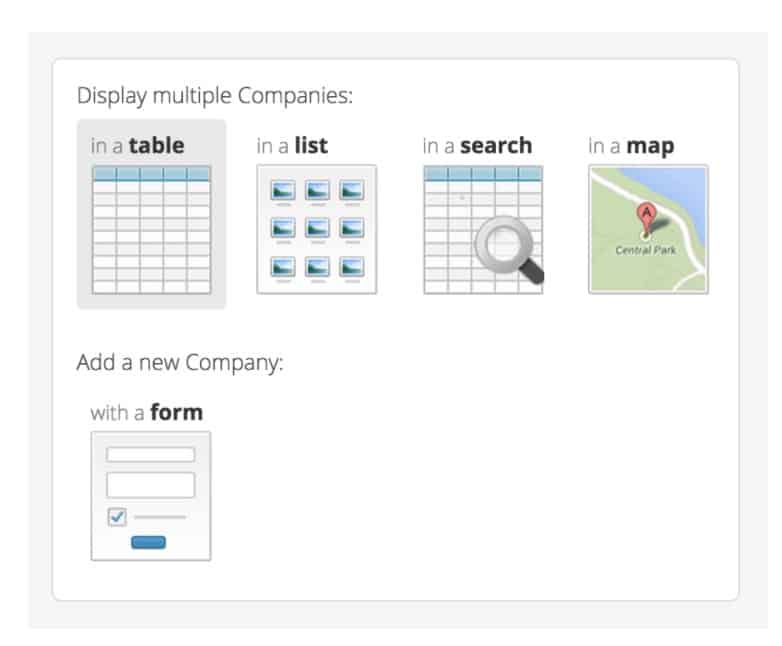Click the "in a list" label
The width and height of the screenshot is (782, 646).
pos(292,146)
